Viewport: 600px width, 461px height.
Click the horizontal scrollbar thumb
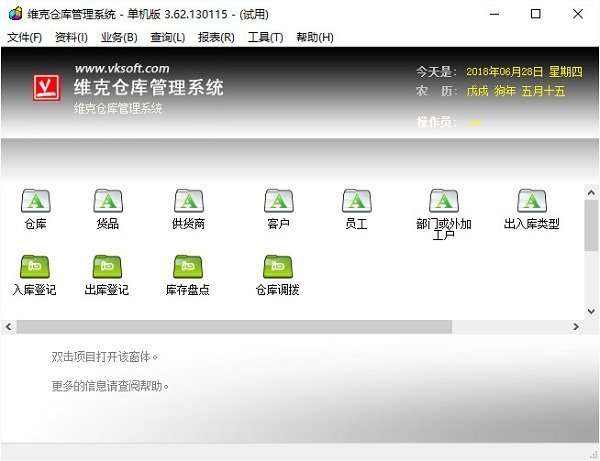[x=234, y=327]
